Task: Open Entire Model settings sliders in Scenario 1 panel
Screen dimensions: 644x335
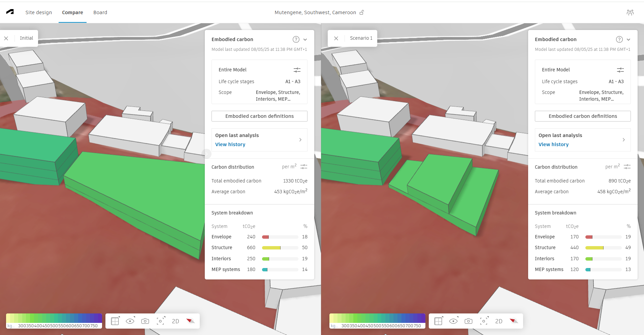Action: (620, 70)
